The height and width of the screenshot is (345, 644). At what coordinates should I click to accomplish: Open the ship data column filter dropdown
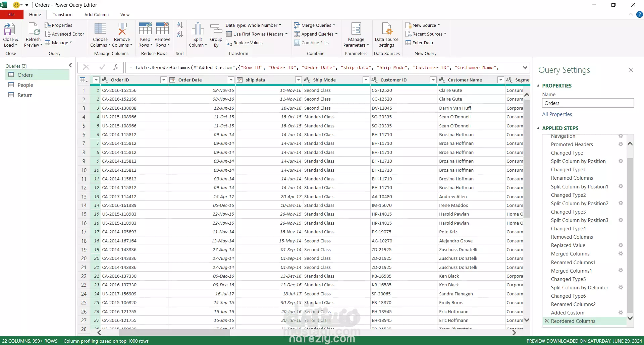tap(298, 80)
